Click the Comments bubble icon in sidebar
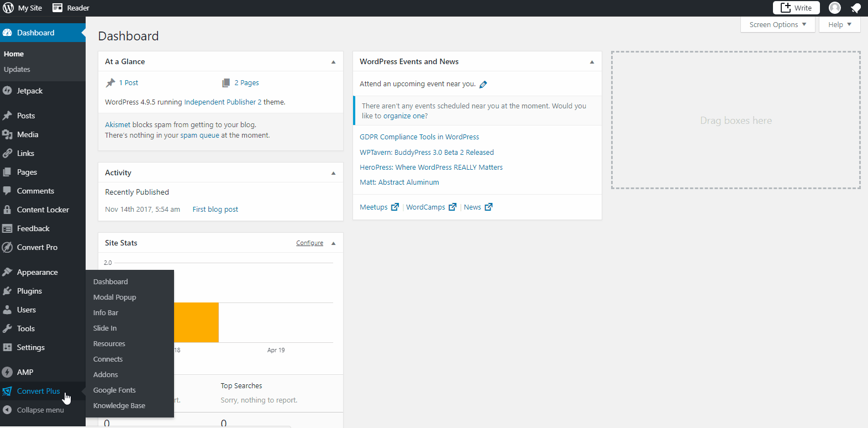 click(7, 191)
